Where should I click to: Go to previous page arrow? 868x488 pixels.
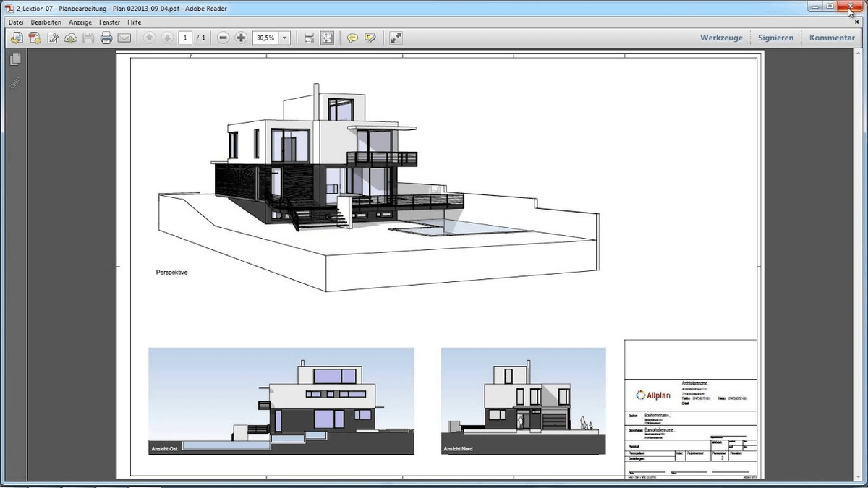149,38
